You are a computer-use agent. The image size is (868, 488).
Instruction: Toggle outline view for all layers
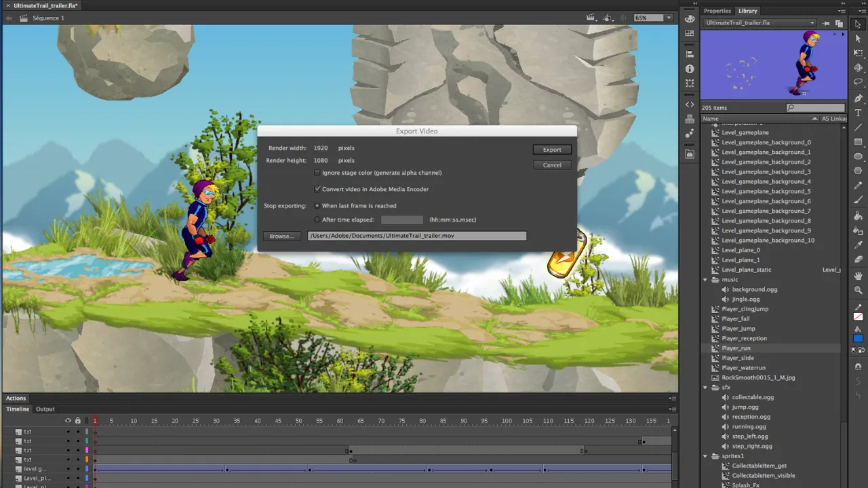tap(87, 421)
